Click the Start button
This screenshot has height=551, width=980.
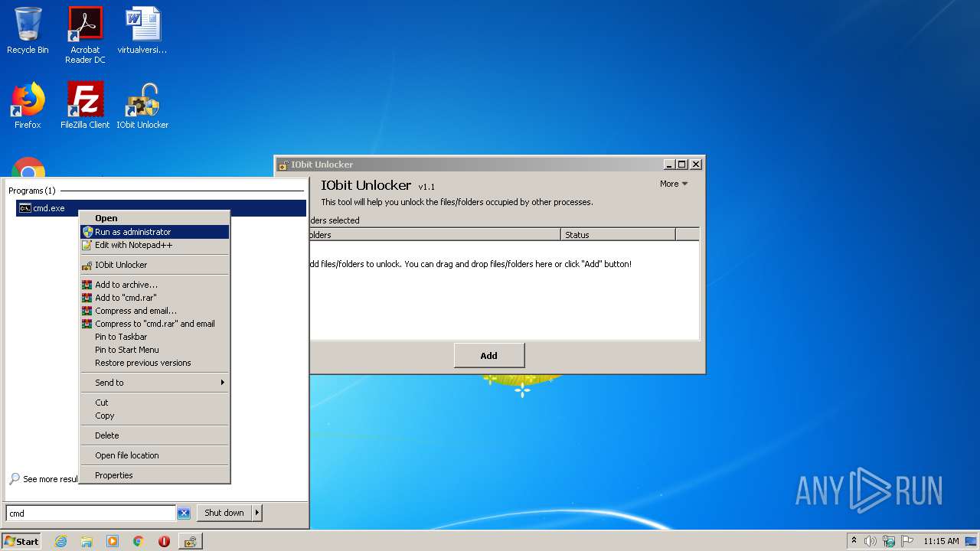(x=21, y=541)
